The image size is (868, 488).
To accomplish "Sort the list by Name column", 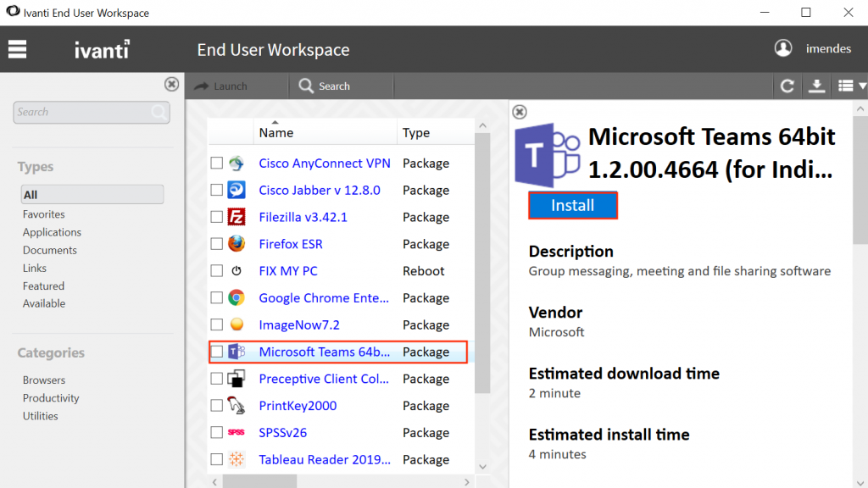I will 275,133.
